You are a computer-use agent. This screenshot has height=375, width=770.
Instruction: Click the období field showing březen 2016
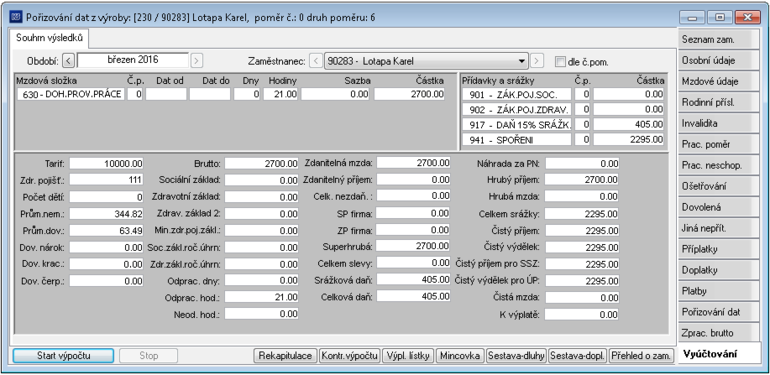(x=133, y=60)
